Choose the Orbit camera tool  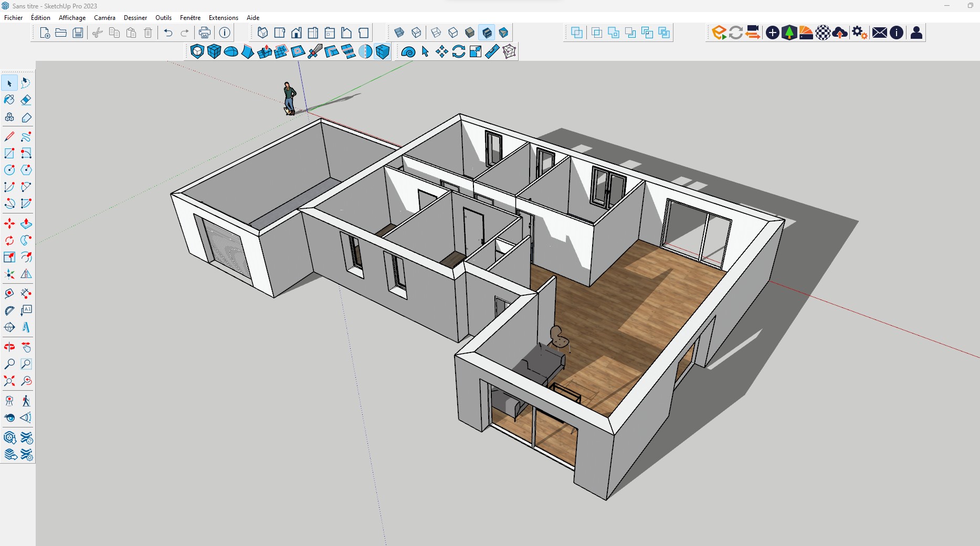point(9,347)
